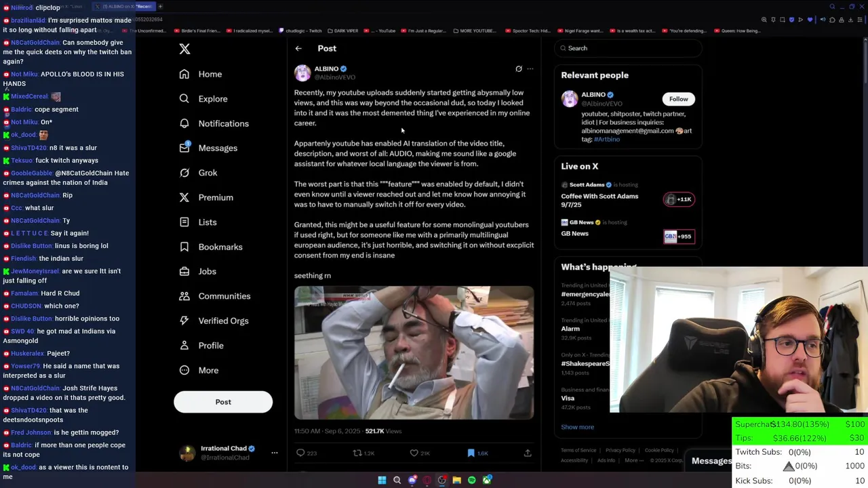The width and height of the screenshot is (868, 488).
Task: Open the attached image of the post
Action: (x=414, y=352)
